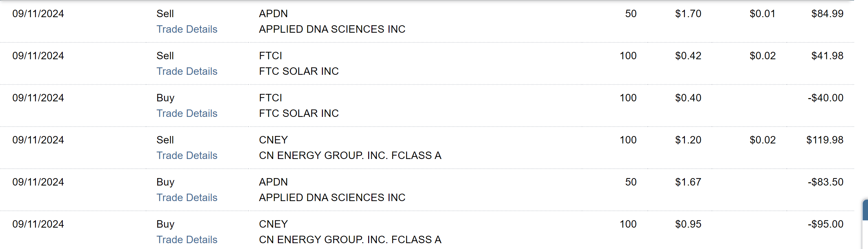868x249 pixels.
Task: Click the -$95.00 amount
Action: pos(825,224)
